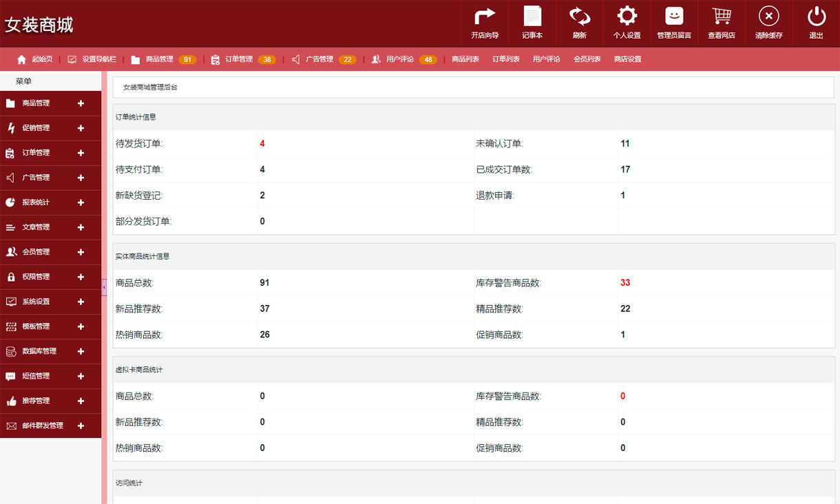Click the 文章管理 lines icon in sidebar
840x504 pixels.
coord(10,227)
